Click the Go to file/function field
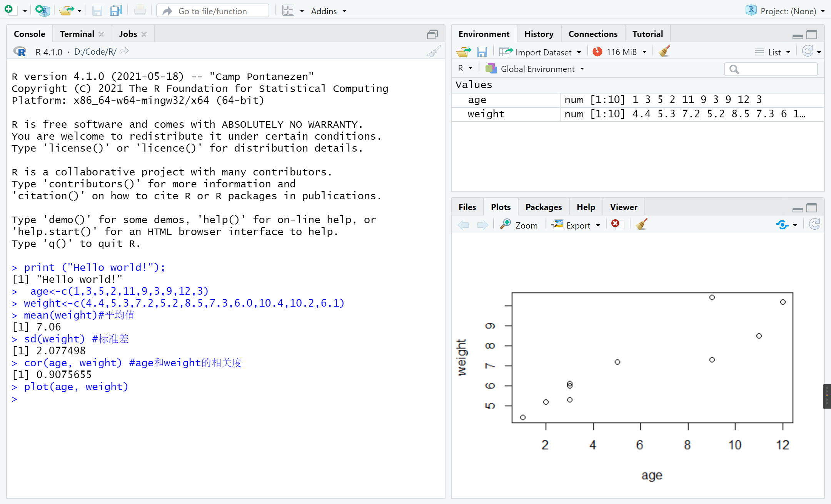This screenshot has height=504, width=831. coord(213,11)
